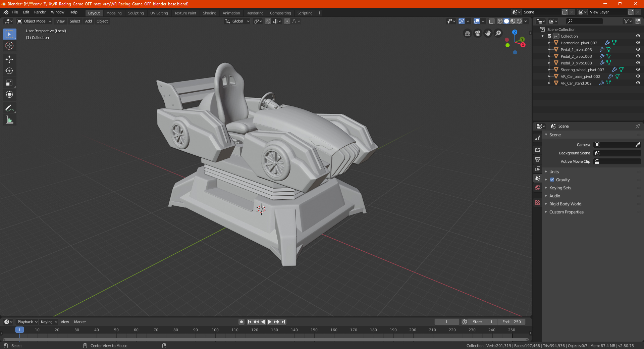644x349 pixels.
Task: Open the Output properties tab
Action: tap(538, 159)
